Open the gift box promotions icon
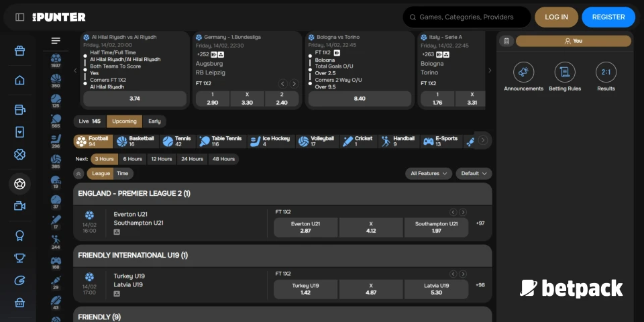The image size is (644, 322). [x=19, y=50]
